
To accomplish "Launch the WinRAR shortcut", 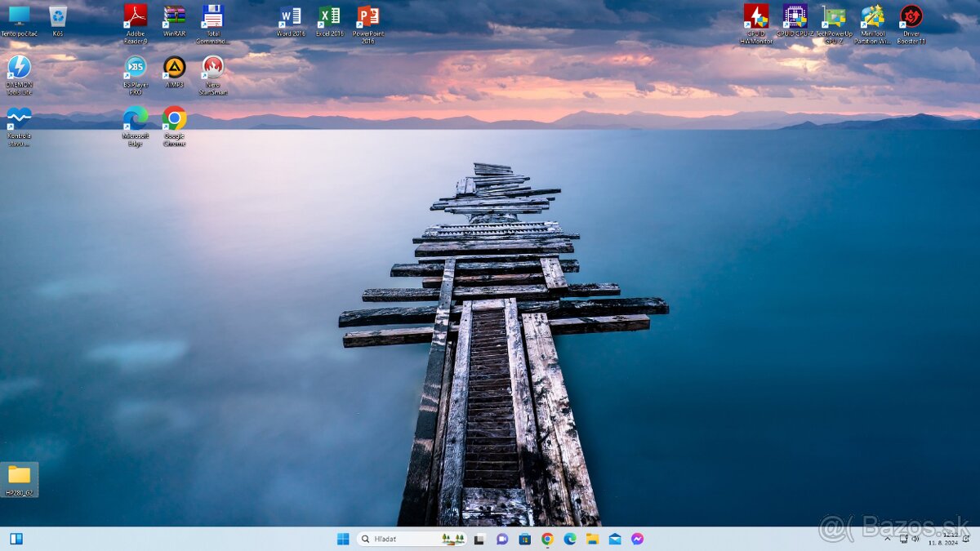I will click(x=174, y=16).
